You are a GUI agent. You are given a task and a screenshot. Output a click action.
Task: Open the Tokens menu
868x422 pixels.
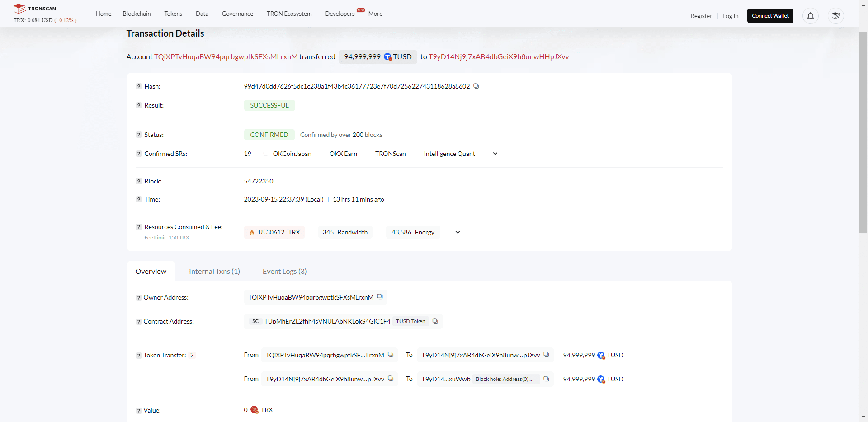pos(173,14)
